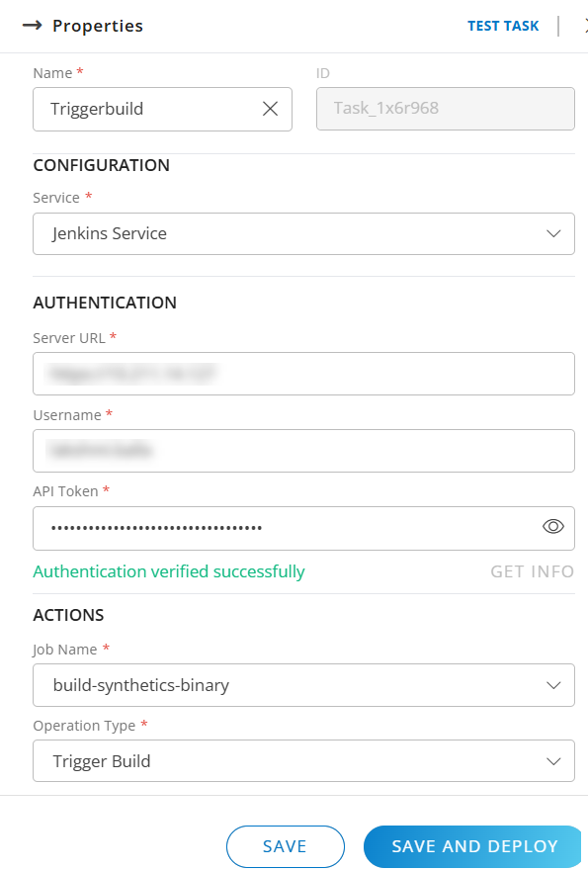Click the close icon next to TEST TASK

click(x=582, y=26)
